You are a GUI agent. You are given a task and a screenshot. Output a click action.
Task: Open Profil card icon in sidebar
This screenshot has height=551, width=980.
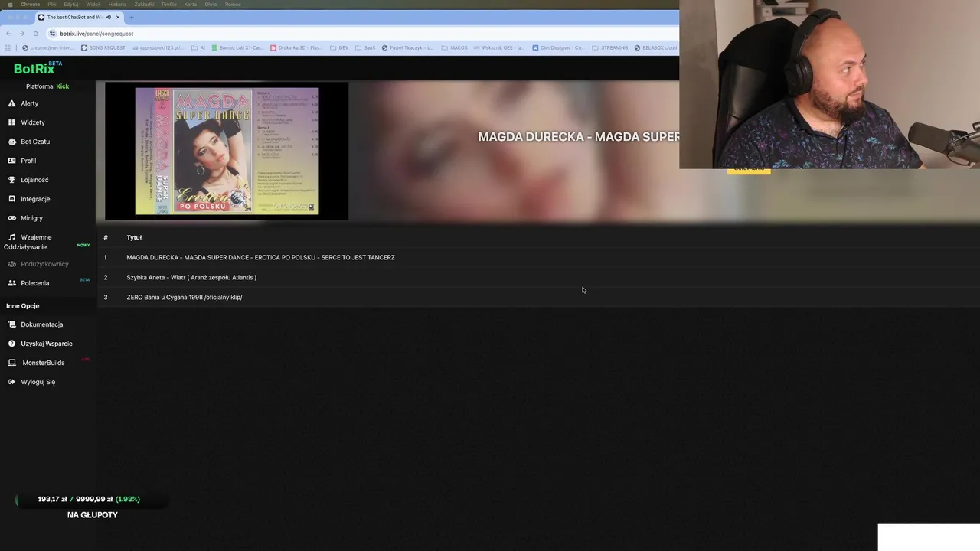point(11,161)
